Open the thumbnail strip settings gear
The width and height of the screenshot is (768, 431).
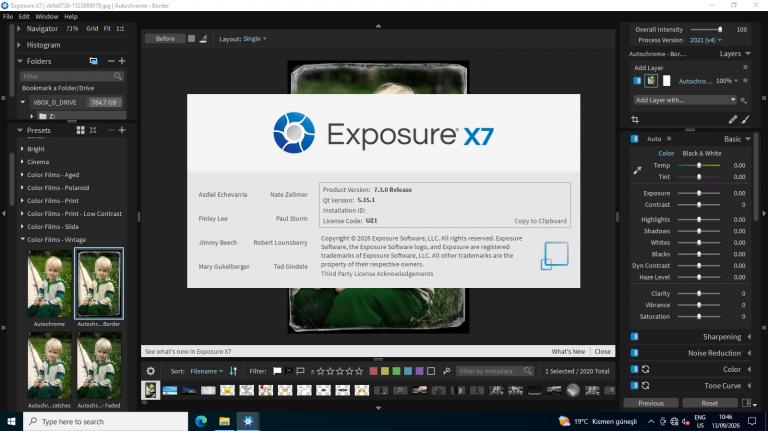click(150, 371)
